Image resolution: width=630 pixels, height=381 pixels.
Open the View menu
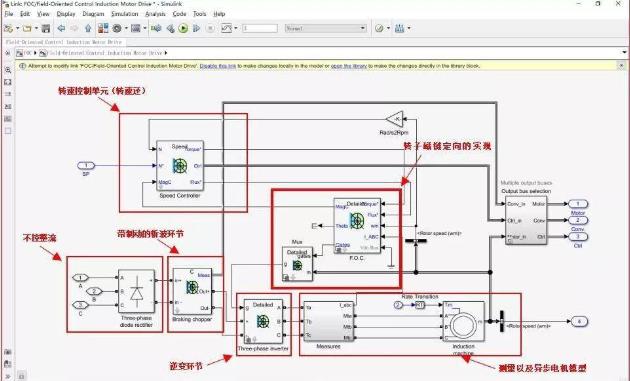click(x=43, y=14)
